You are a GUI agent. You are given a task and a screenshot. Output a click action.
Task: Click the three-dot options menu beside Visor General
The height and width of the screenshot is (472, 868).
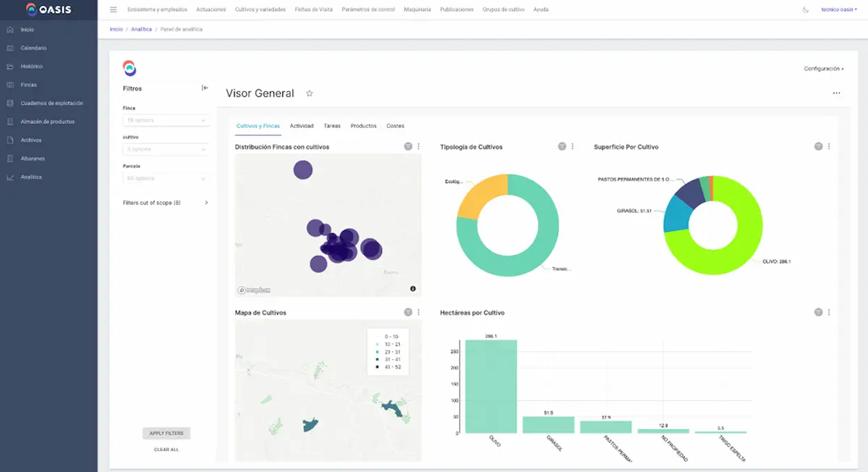coord(836,93)
